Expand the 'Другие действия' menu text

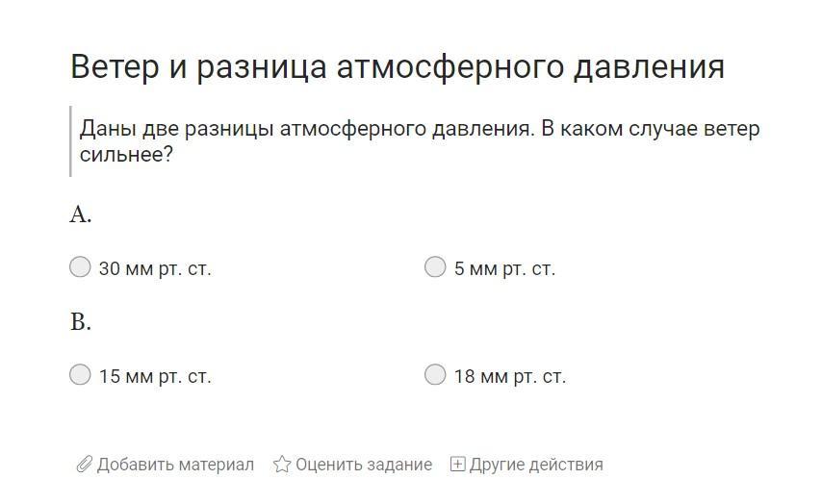coord(536,465)
